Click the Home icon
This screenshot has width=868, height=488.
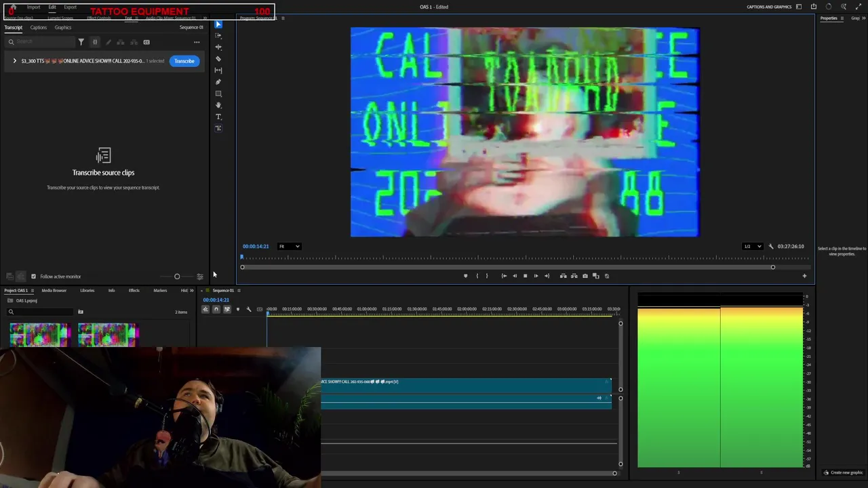pos(12,7)
